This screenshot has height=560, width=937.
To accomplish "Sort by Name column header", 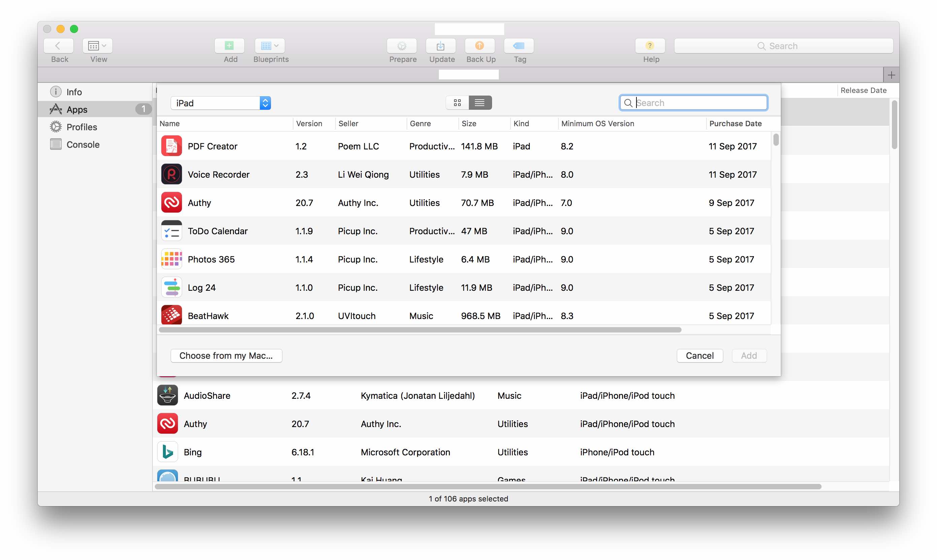I will (225, 124).
